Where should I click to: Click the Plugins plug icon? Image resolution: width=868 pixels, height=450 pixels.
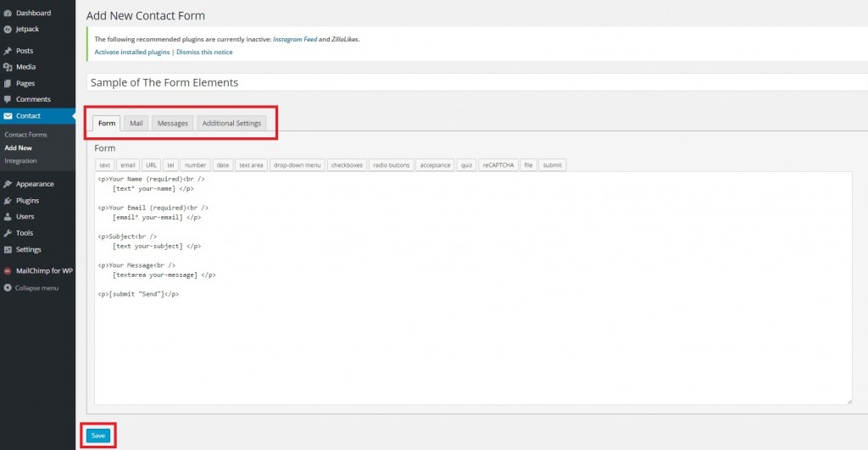click(x=8, y=201)
